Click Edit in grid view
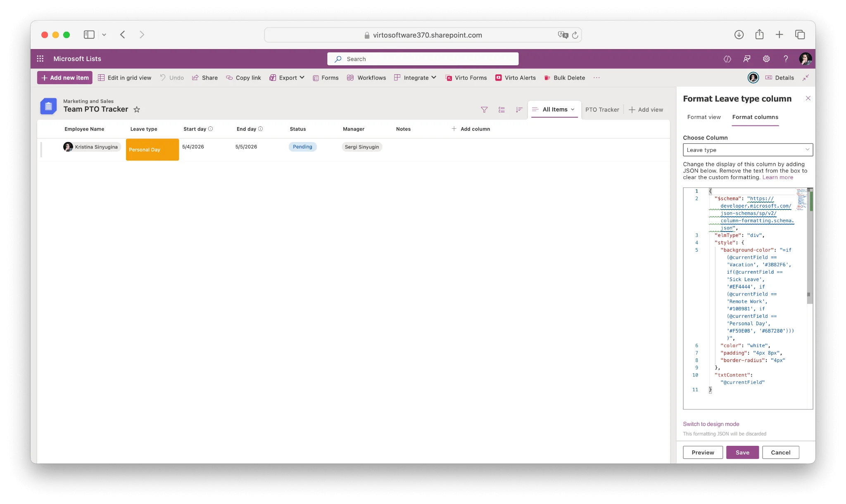This screenshot has height=504, width=846. point(124,78)
